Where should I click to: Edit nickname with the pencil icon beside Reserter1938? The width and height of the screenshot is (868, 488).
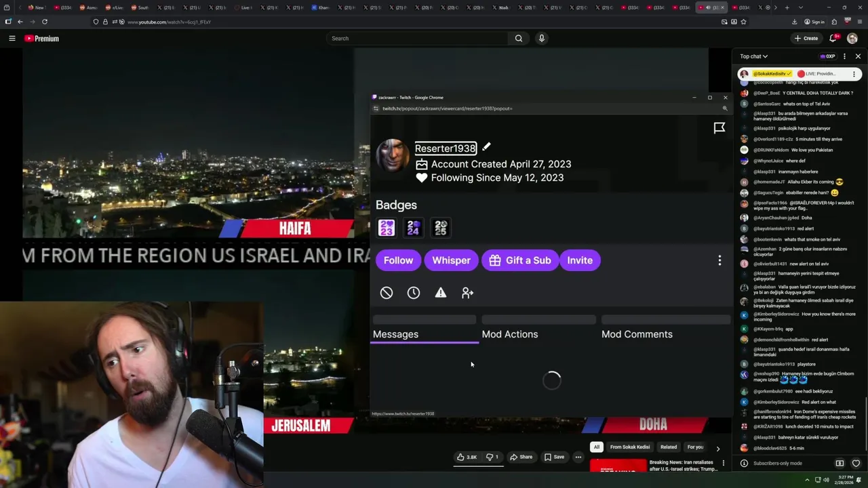tap(486, 147)
